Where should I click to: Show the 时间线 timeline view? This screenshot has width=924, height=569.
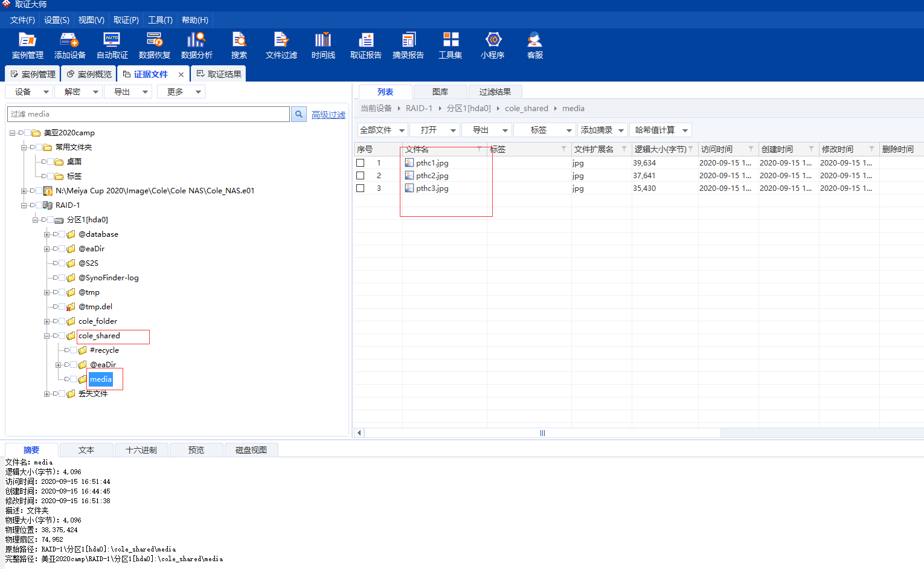point(324,45)
